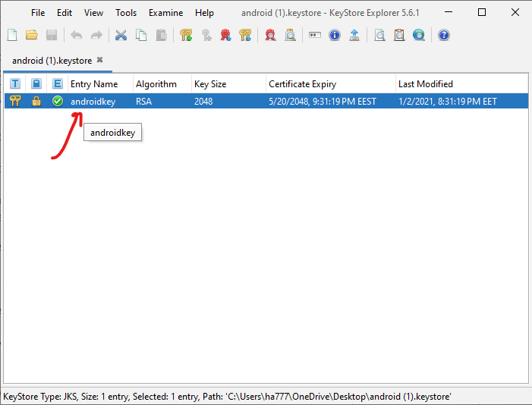Close the android (1).keystore tab

[99, 60]
